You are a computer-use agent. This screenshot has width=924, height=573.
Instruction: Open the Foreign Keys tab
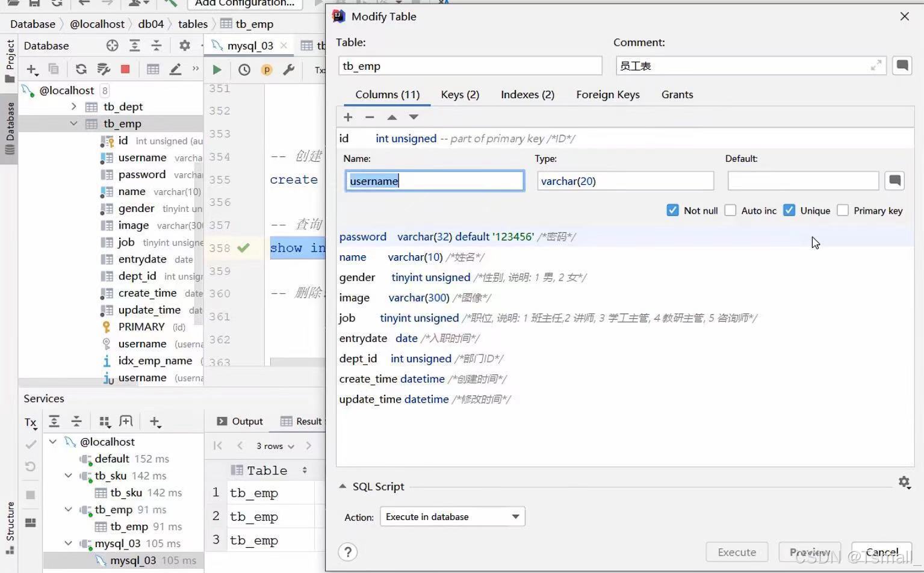click(x=607, y=94)
